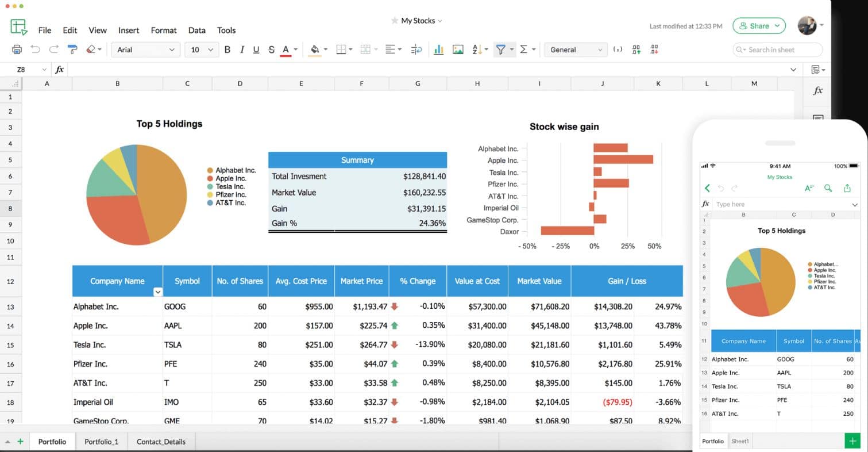Click the green Share button
Screen dimensions: 868x452
coord(759,26)
